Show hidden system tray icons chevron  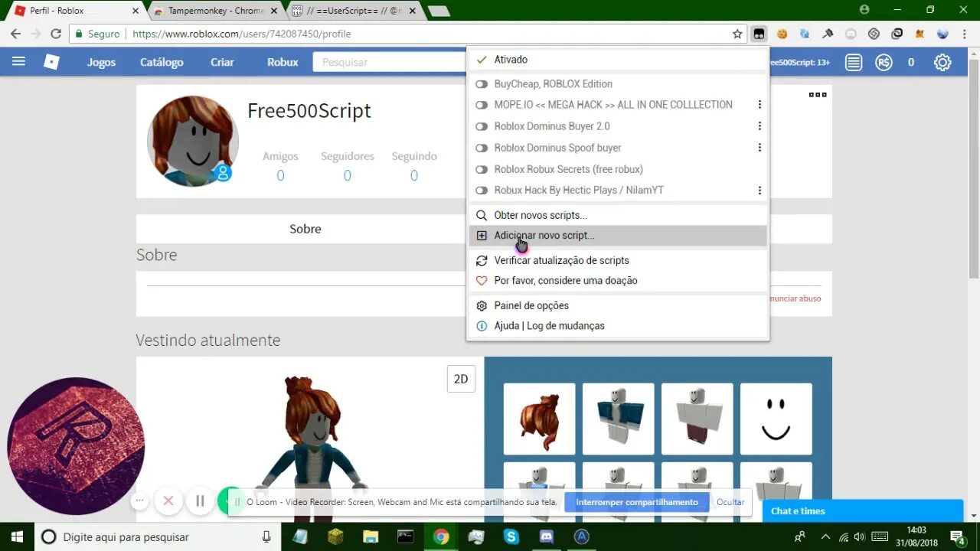tap(825, 536)
